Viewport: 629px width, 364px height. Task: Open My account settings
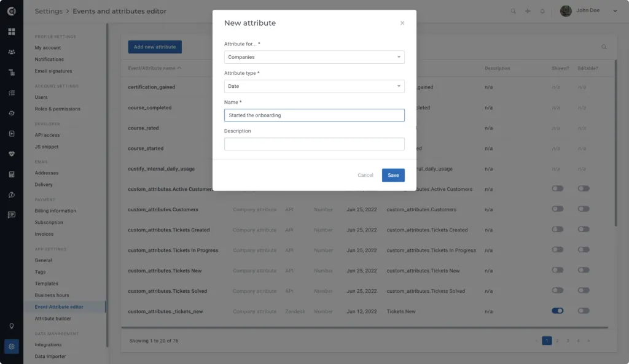[x=48, y=48]
